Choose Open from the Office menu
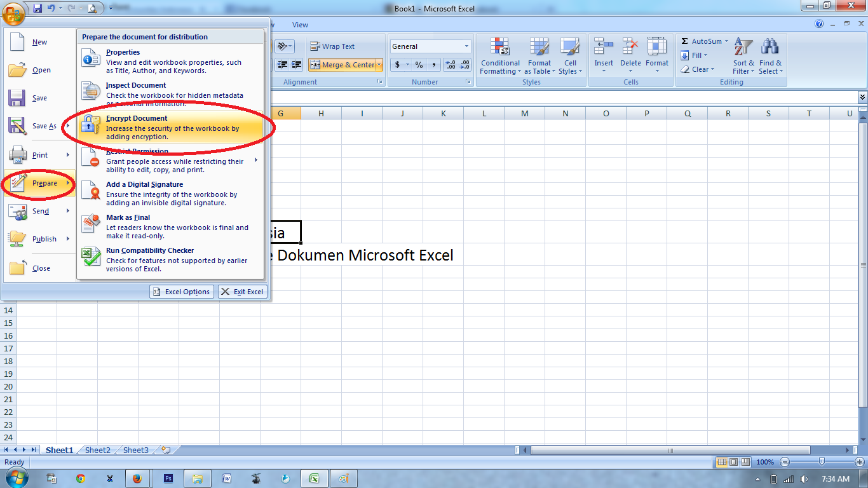The image size is (868, 488). tap(39, 70)
